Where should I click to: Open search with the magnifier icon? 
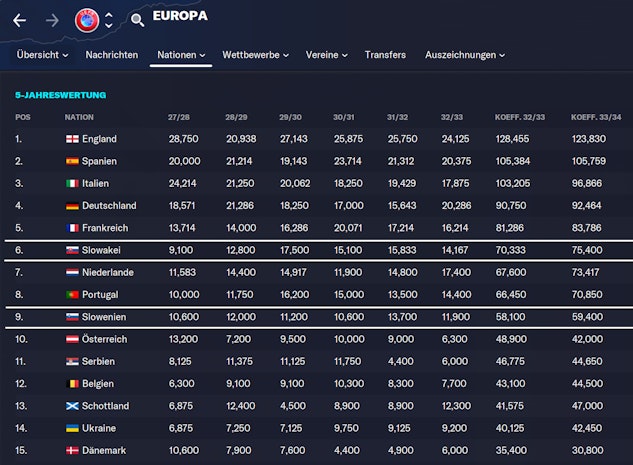tap(137, 19)
